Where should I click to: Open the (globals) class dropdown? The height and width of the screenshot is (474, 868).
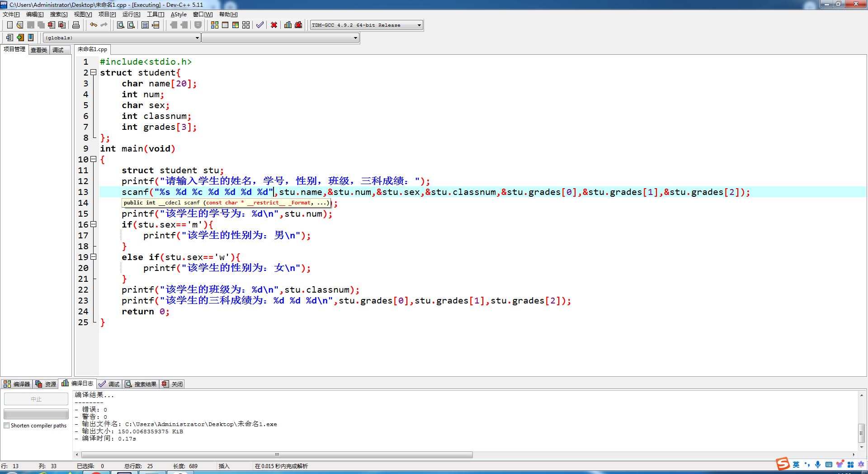point(122,38)
